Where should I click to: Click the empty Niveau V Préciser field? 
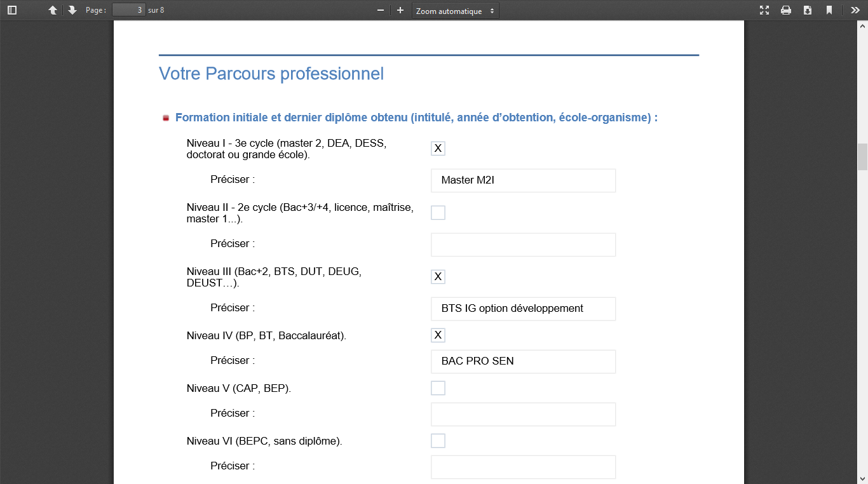524,414
